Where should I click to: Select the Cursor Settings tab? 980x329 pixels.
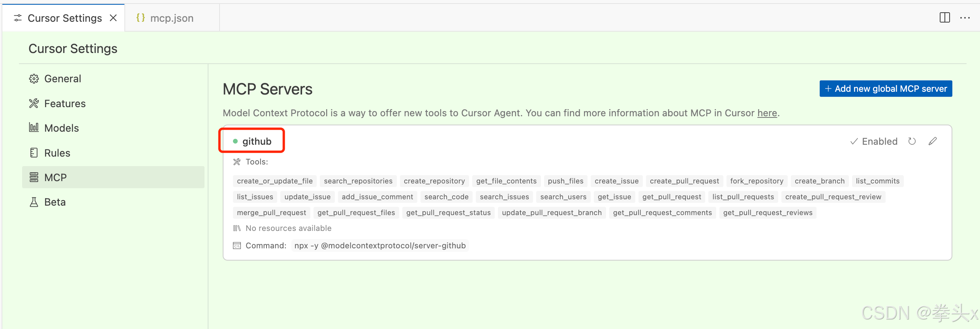tap(64, 18)
